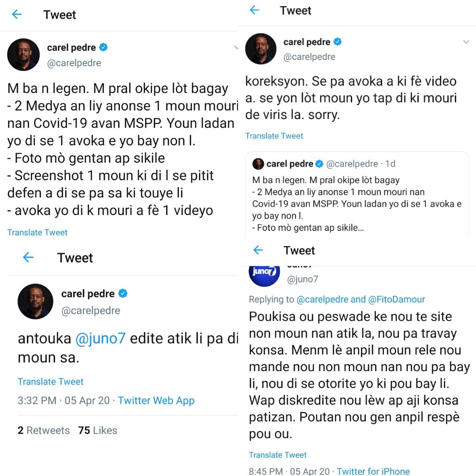476x476 pixels.
Task: View the 75 Likes list
Action: click(97, 430)
